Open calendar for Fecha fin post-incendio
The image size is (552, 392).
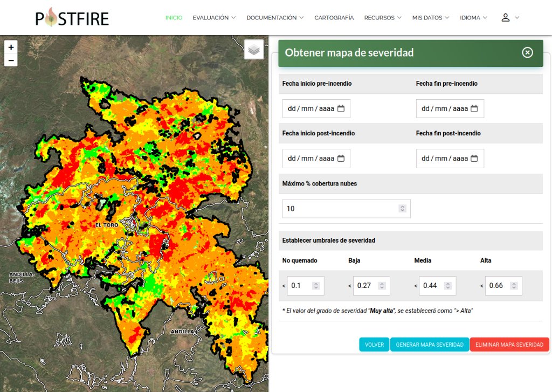click(474, 159)
